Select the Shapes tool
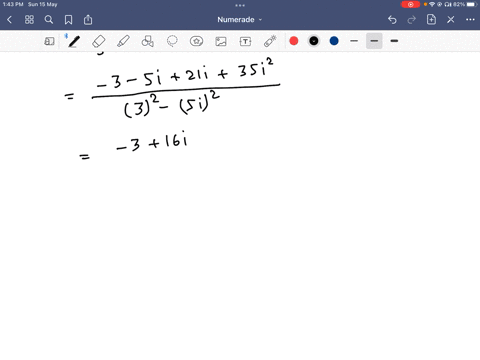 [148, 41]
